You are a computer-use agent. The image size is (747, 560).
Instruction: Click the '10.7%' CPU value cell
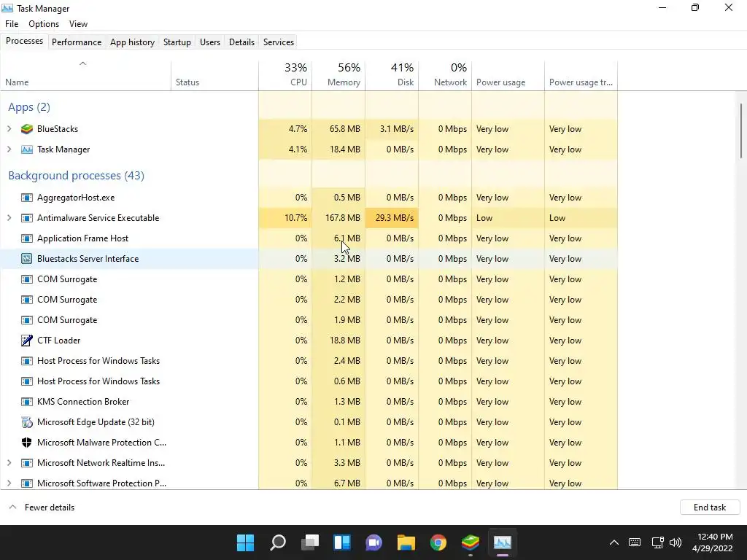point(285,218)
